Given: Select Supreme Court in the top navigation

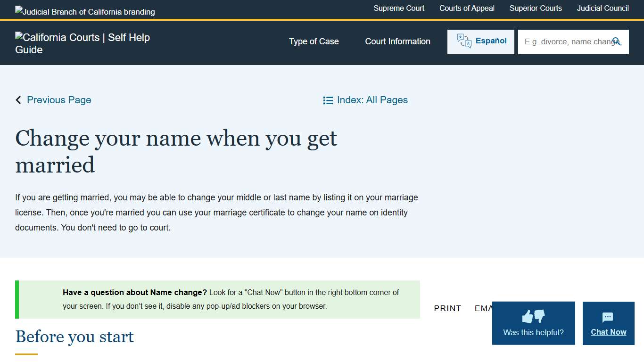Looking at the screenshot, I should point(399,8).
